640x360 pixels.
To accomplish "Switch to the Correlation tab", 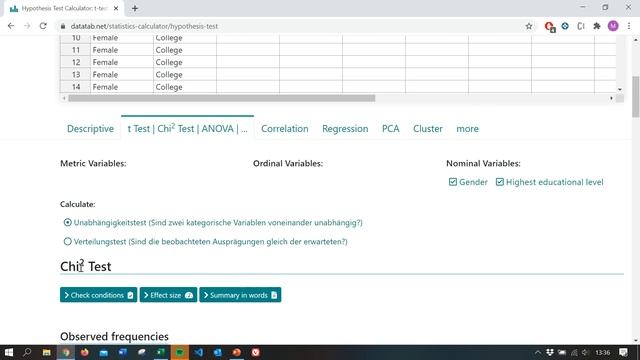I will (284, 129).
